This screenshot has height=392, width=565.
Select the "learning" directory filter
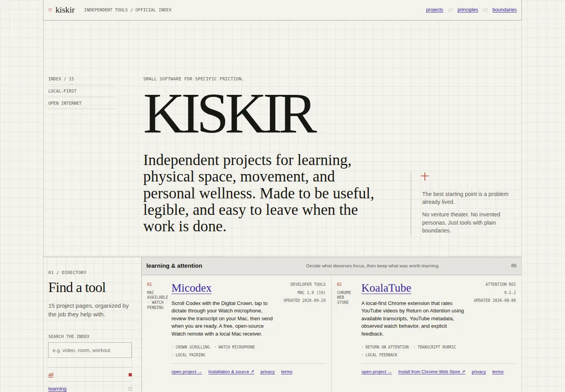(90, 389)
